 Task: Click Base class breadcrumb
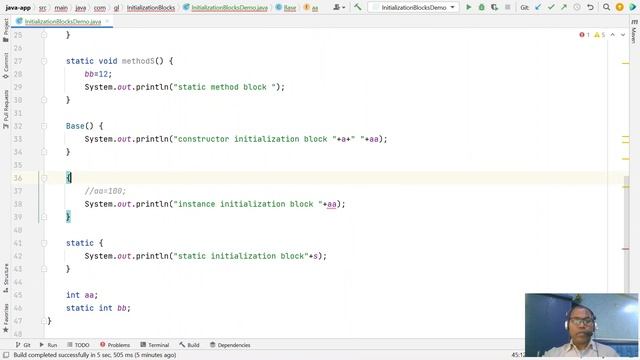(286, 8)
